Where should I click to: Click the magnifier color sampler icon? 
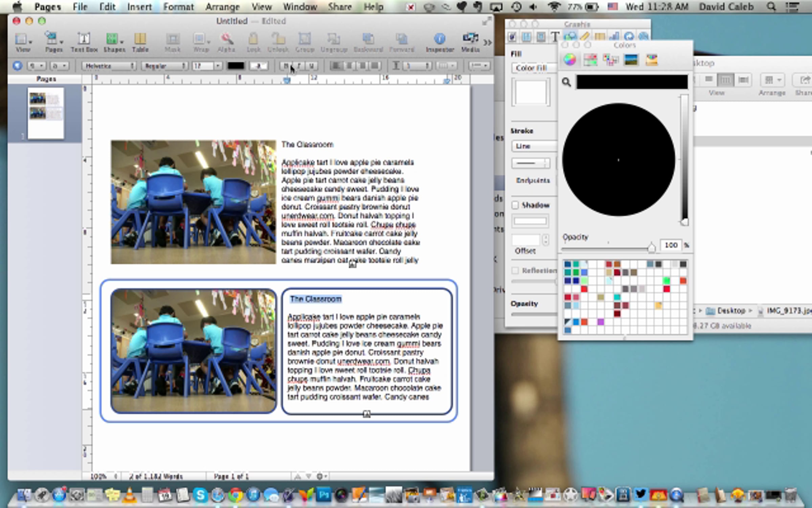coord(567,82)
